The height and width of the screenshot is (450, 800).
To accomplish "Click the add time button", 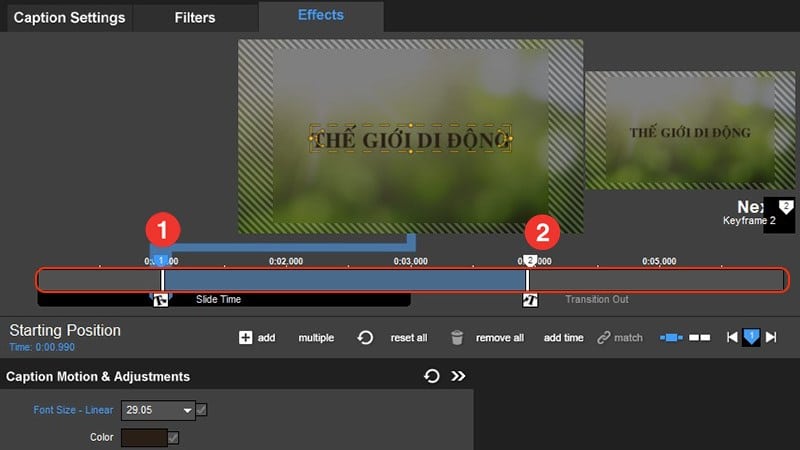I will tap(563, 338).
